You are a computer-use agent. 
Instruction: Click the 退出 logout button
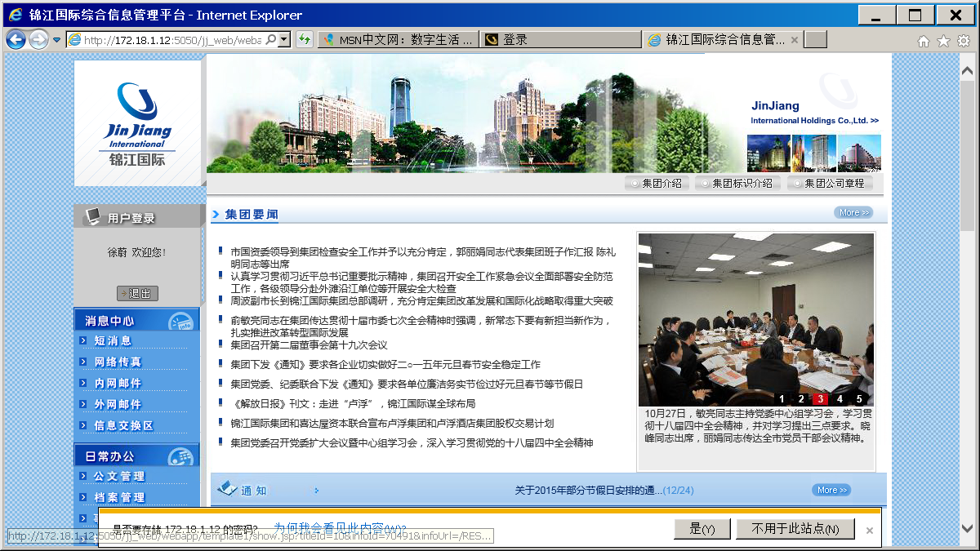pos(137,293)
